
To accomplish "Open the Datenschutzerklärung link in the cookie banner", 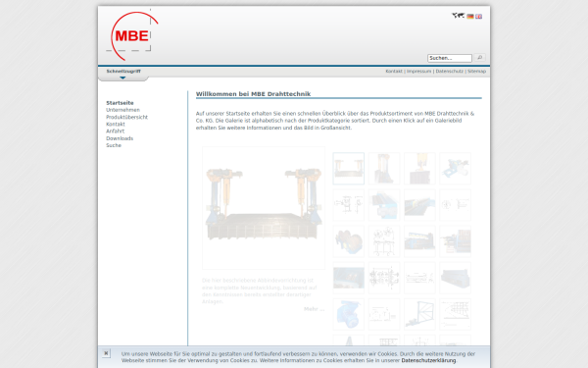I will [428, 360].
